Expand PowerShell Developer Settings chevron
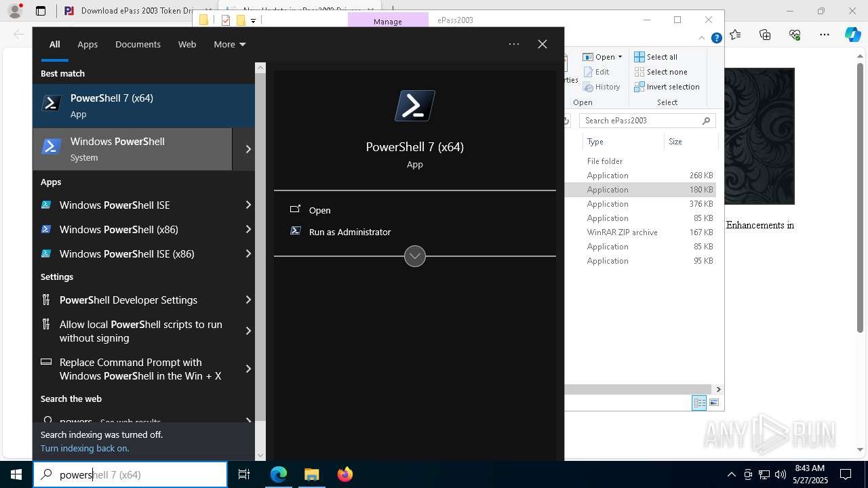 (248, 300)
